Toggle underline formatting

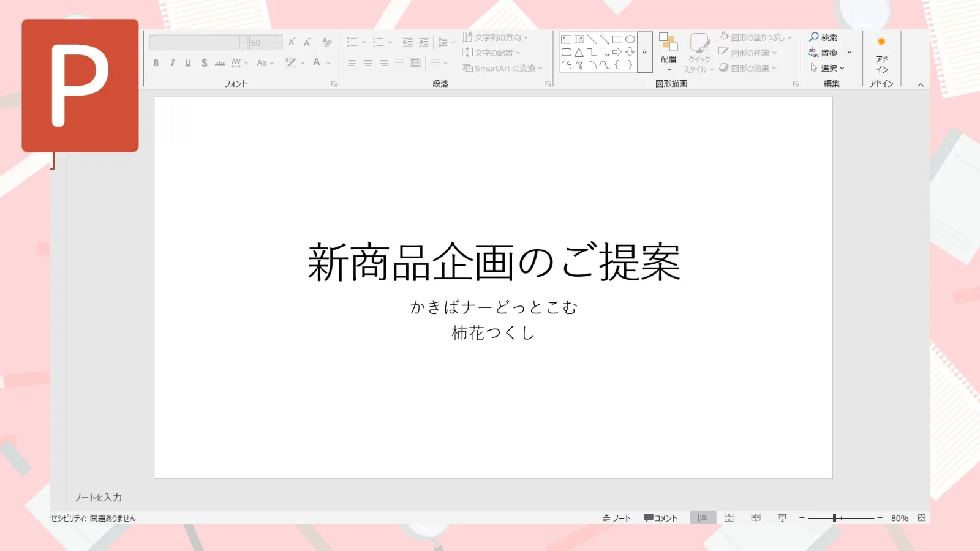coord(188,62)
